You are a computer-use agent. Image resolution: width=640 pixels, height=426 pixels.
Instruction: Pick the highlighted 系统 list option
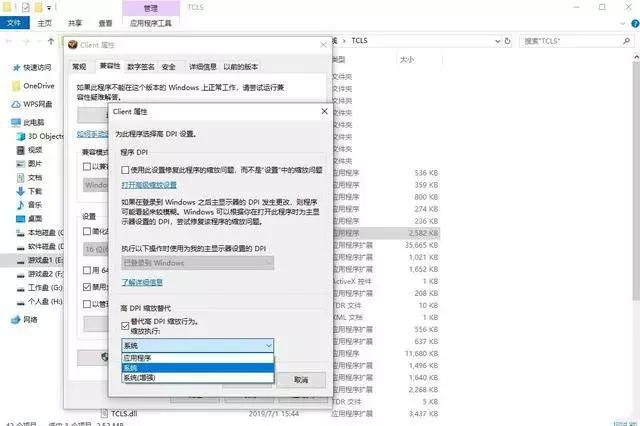[198, 368]
